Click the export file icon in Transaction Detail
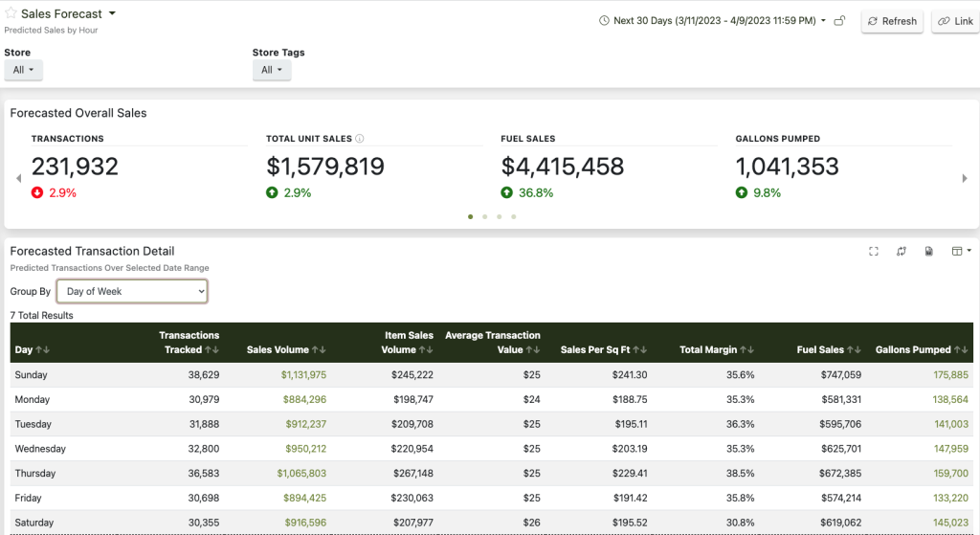 click(x=929, y=252)
